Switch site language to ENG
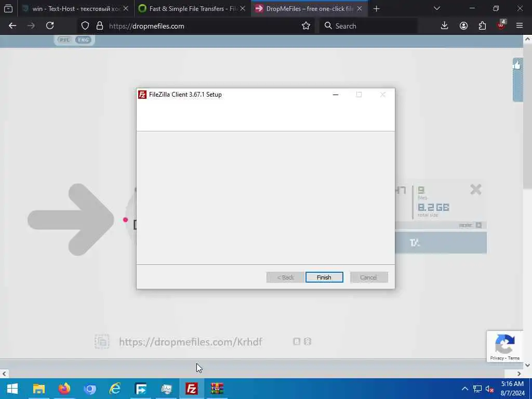Viewport: 532px width, 399px height. click(x=84, y=39)
